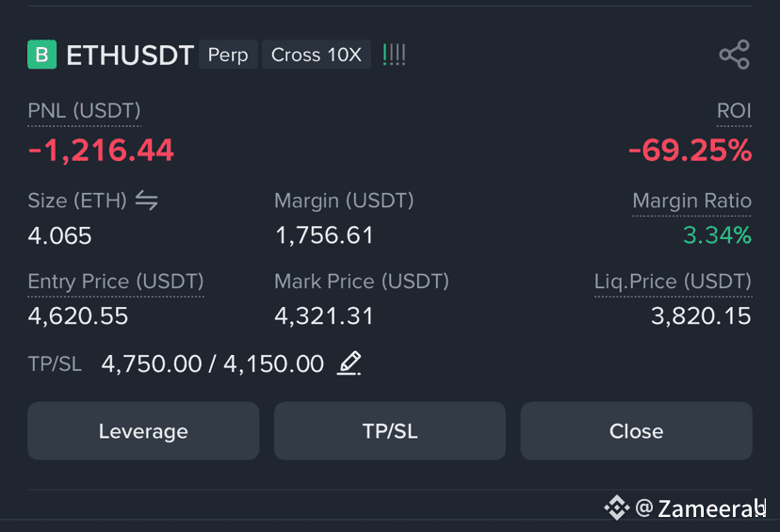Tap the Size (ETH) label

pyautogui.click(x=77, y=201)
